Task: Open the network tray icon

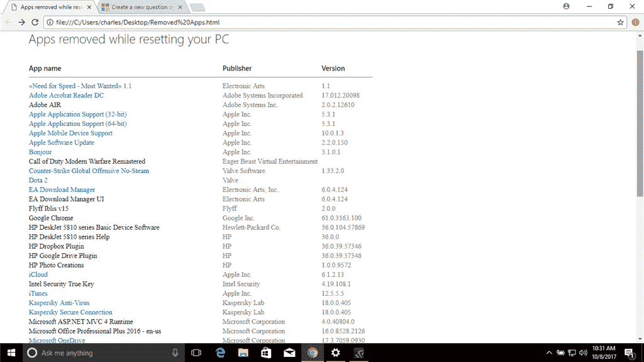Action: [572, 353]
